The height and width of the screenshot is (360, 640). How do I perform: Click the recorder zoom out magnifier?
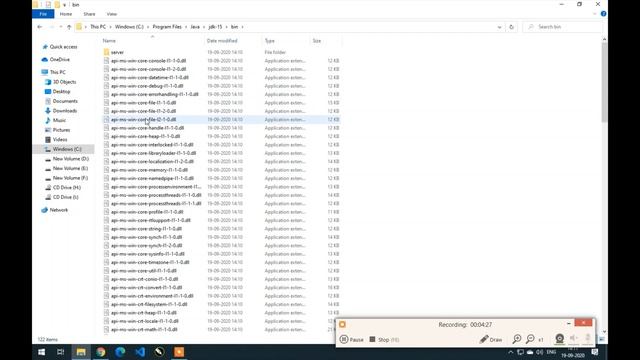point(530,339)
